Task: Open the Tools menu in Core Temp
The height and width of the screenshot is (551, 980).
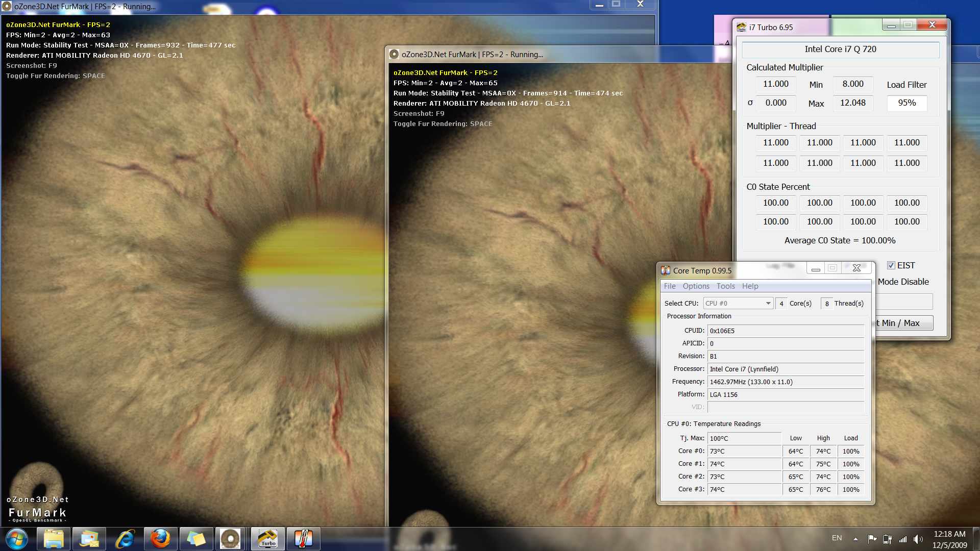Action: coord(726,286)
